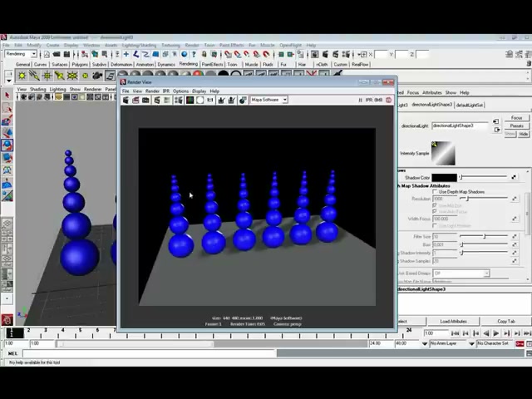Click the volume light shelf icon

pos(85,76)
